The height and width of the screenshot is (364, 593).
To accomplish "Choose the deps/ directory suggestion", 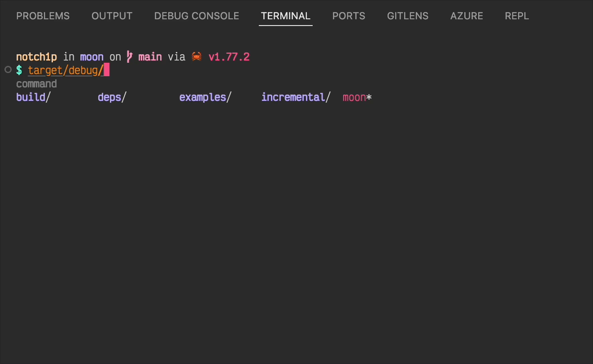I will [x=113, y=97].
